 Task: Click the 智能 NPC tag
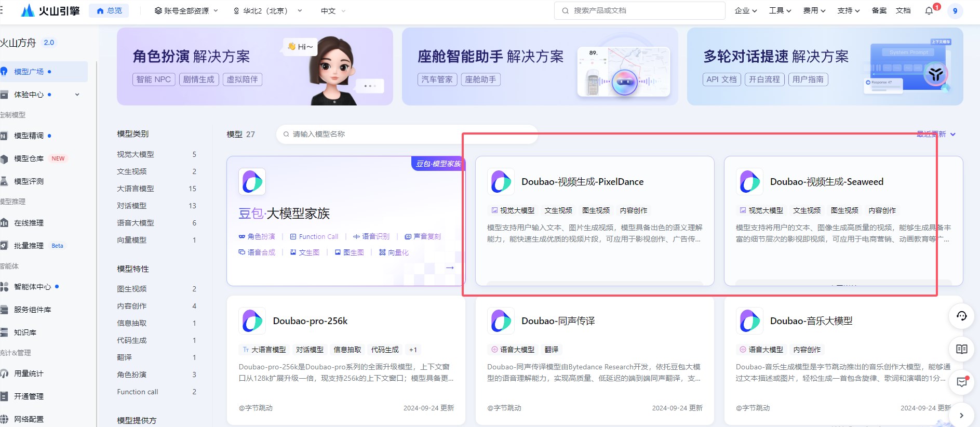pyautogui.click(x=154, y=79)
